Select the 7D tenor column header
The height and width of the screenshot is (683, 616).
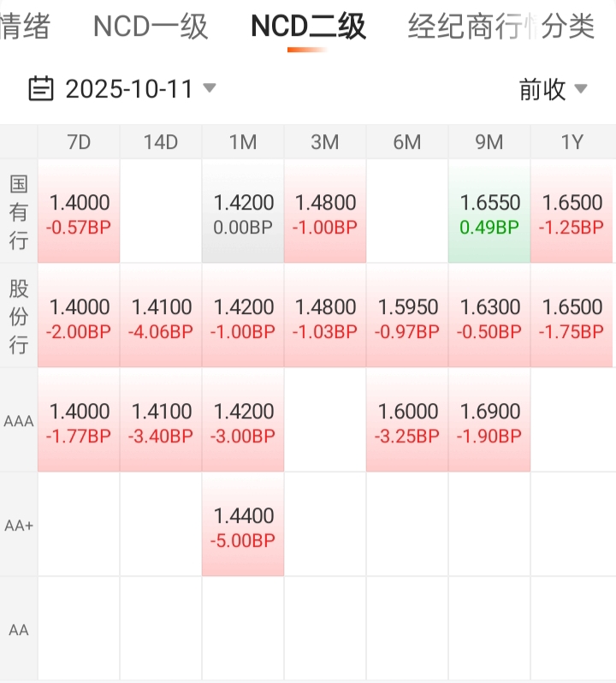[79, 142]
